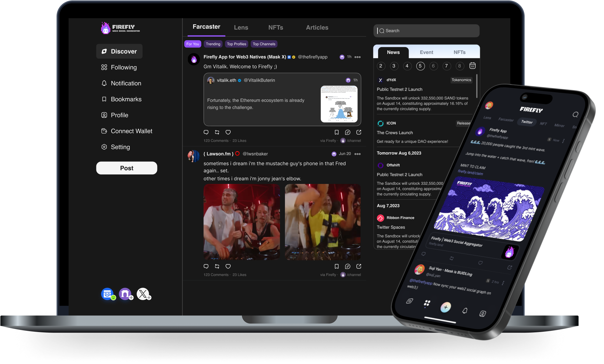Choose the Trending feed filter
The height and width of the screenshot is (364, 604).
213,44
